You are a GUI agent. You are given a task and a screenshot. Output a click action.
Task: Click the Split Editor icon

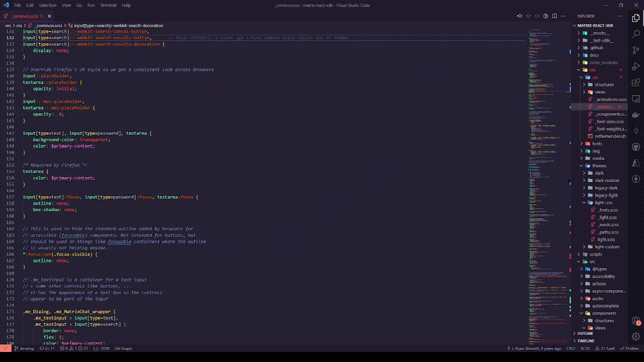pyautogui.click(x=554, y=16)
